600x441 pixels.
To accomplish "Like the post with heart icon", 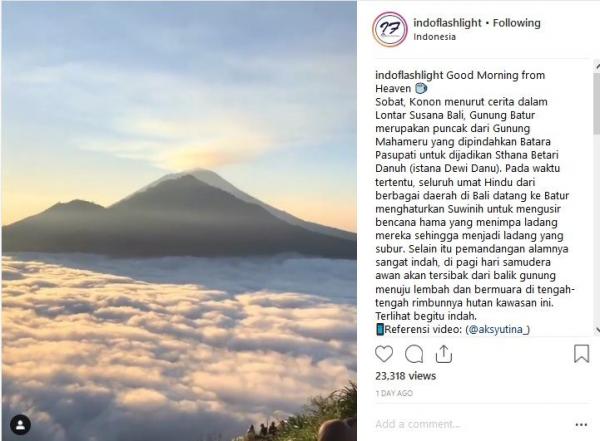I will click(x=384, y=354).
